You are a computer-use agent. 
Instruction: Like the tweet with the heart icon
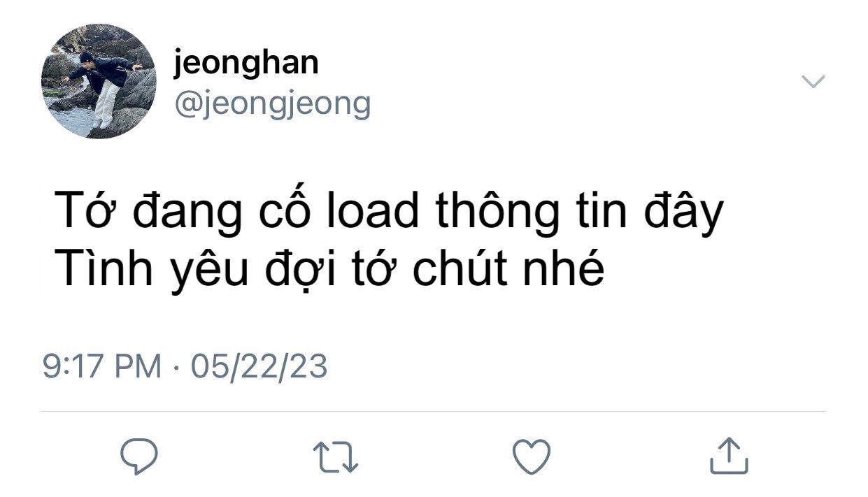[x=532, y=457]
